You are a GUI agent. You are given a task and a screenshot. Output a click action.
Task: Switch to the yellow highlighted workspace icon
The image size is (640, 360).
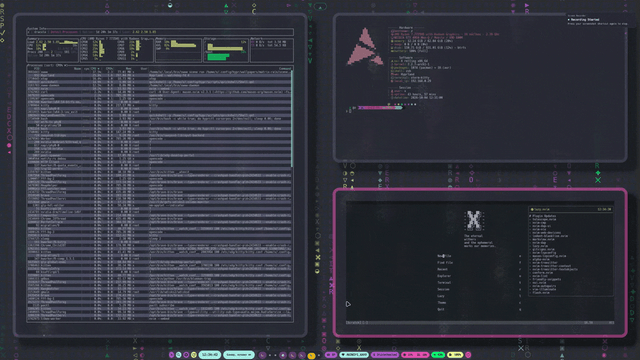311,355
